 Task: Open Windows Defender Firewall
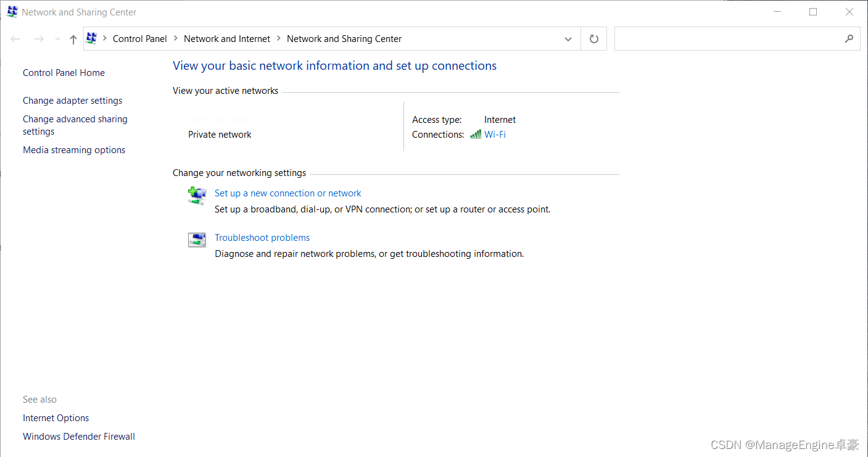point(79,437)
